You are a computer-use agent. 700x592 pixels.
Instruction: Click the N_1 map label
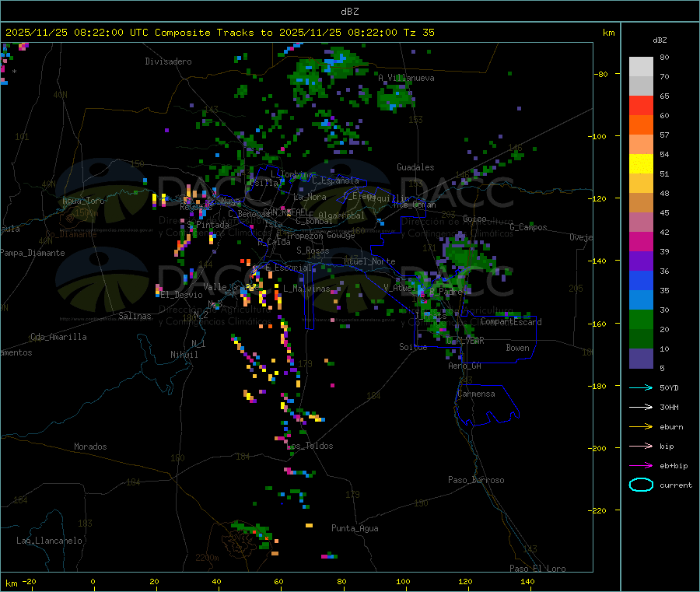[198, 343]
